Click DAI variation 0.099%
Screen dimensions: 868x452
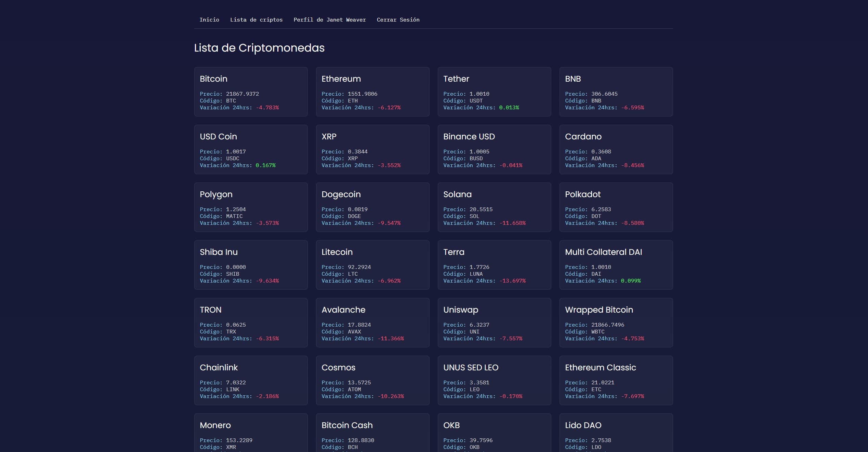pyautogui.click(x=631, y=281)
